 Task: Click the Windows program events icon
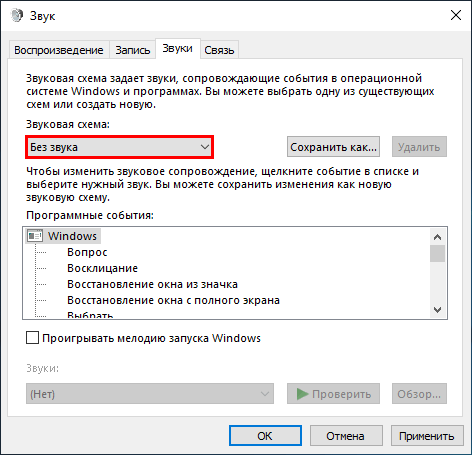point(35,236)
